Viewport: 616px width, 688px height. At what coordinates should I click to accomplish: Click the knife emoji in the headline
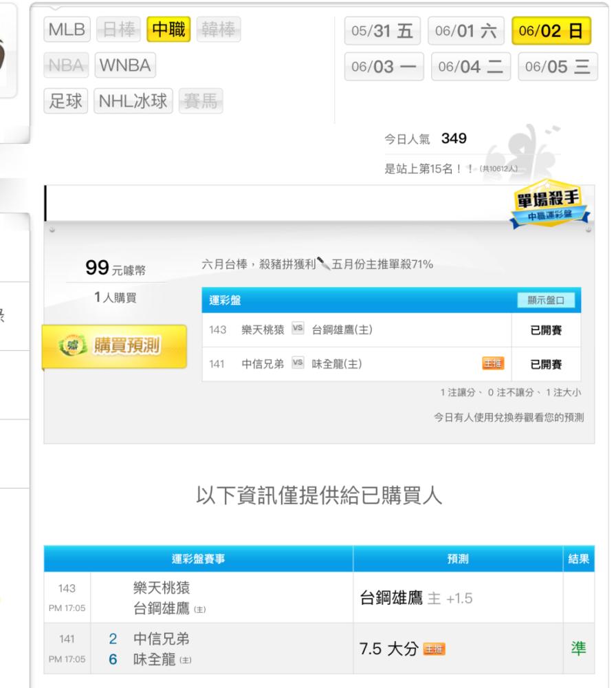coord(323,264)
